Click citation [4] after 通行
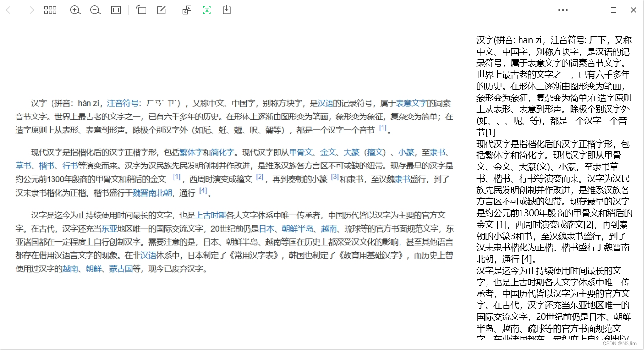Image resolution: width=644 pixels, height=350 pixels. click(203, 190)
